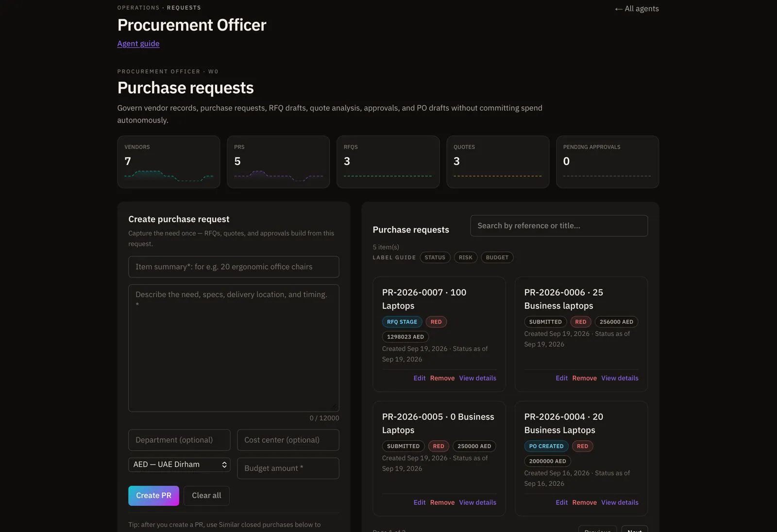777x532 pixels.
Task: Click the PR-2026-0007 · 100 Laptops title
Action: 424,299
